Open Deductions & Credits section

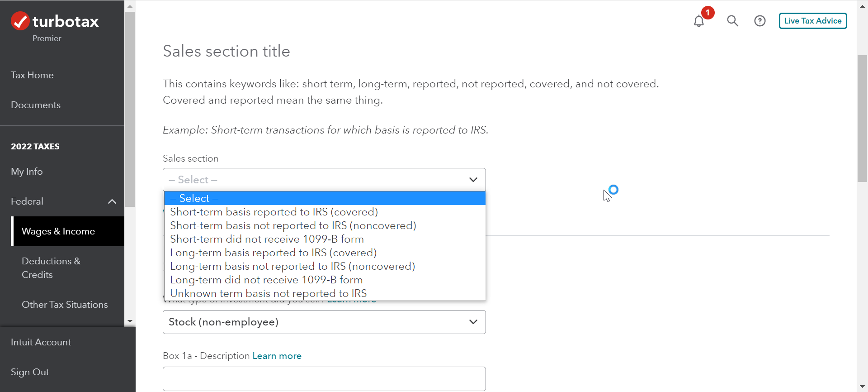(x=51, y=268)
